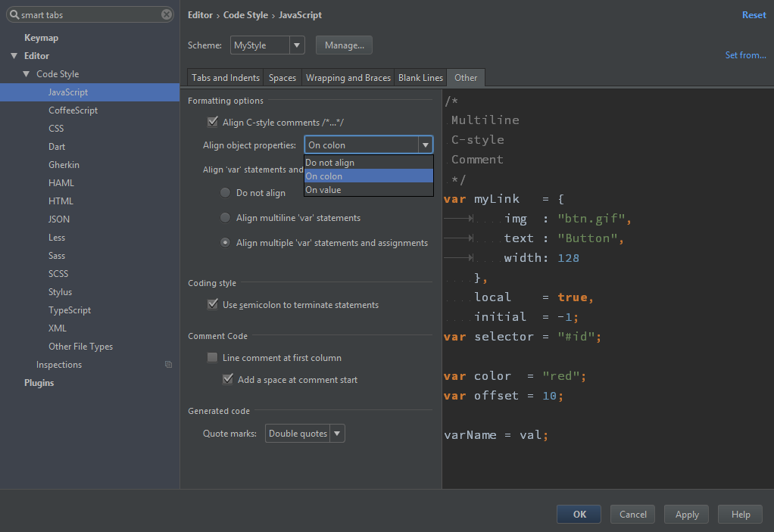Screen dimensions: 774x532
Task: Open Help for this dialog
Action: click(x=741, y=515)
